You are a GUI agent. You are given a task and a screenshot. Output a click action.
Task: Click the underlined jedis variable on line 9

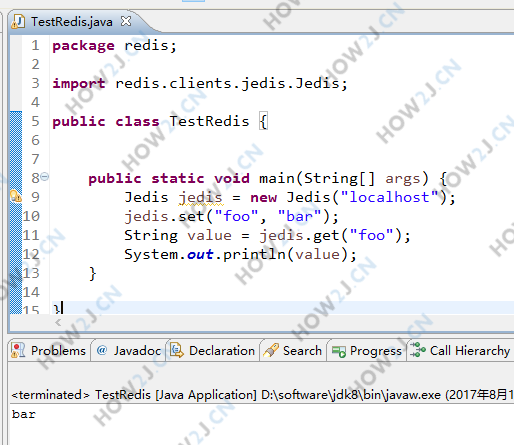pyautogui.click(x=200, y=197)
